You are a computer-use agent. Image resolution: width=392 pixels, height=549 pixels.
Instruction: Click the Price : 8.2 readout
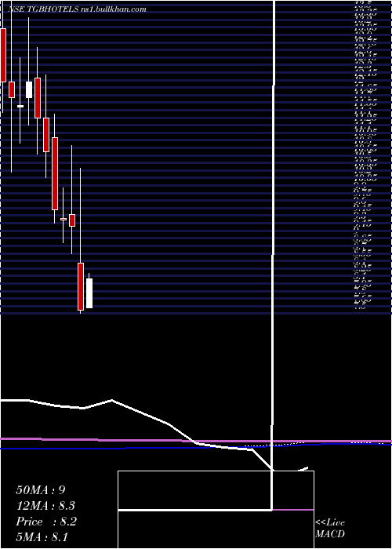46,522
